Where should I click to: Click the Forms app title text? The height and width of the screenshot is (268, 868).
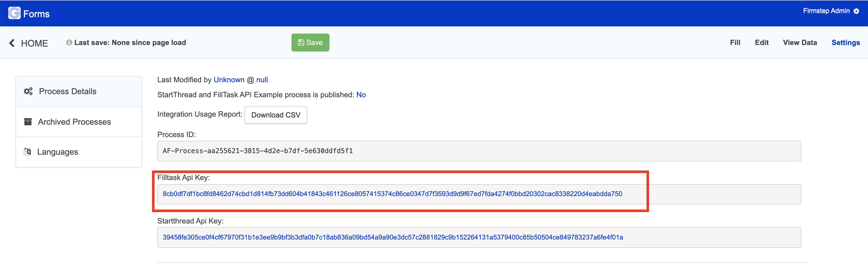[36, 14]
